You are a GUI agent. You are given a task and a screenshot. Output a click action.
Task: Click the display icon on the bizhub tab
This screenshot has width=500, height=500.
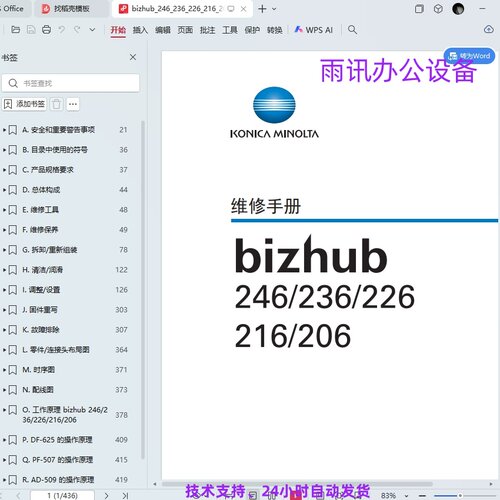click(231, 9)
